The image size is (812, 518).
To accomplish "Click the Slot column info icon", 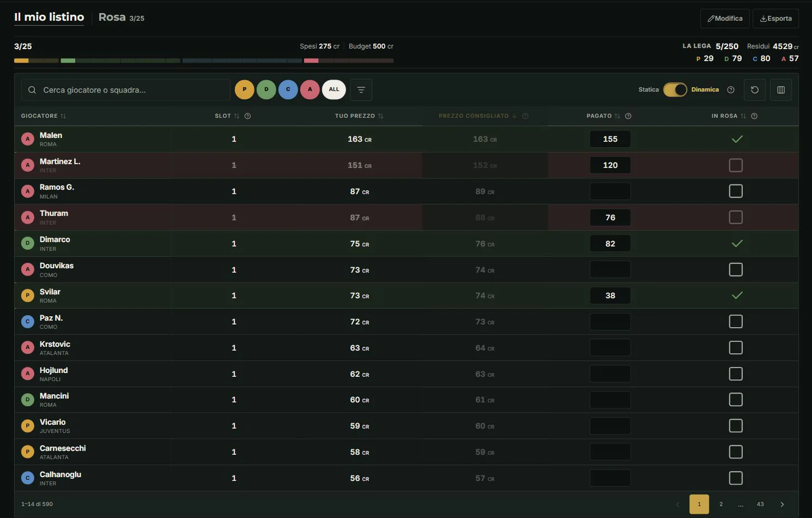I will (247, 116).
